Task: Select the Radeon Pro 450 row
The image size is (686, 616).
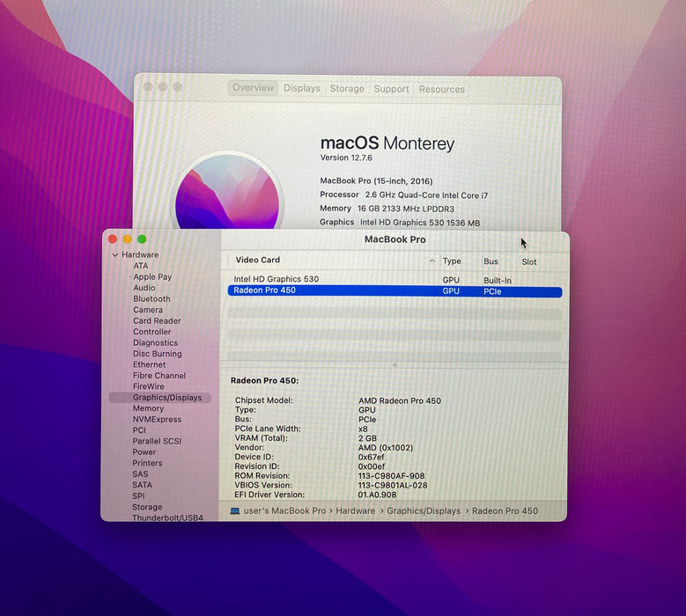Action: tap(395, 291)
